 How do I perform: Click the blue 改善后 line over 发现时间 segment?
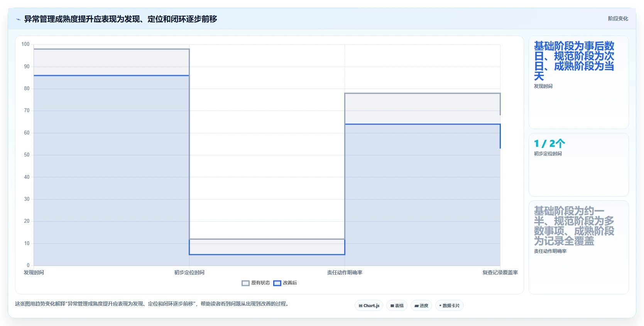[112, 76]
